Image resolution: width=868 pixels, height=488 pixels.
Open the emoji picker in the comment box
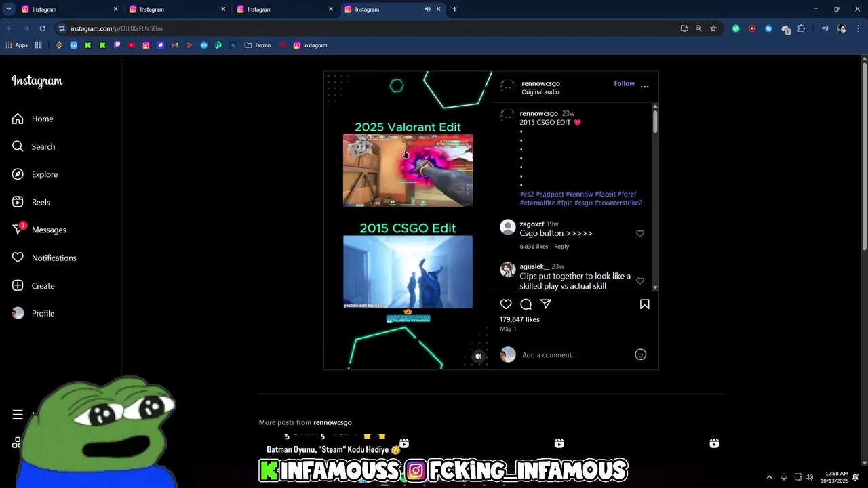coord(640,354)
